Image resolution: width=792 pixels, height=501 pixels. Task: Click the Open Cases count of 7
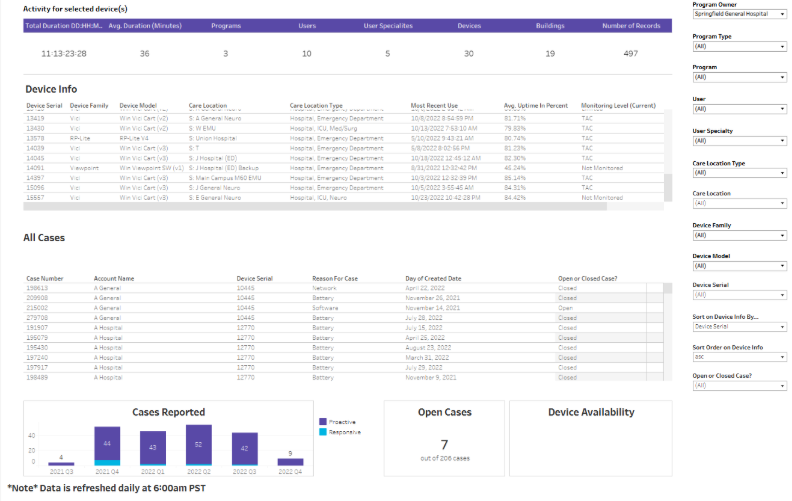[x=443, y=442]
